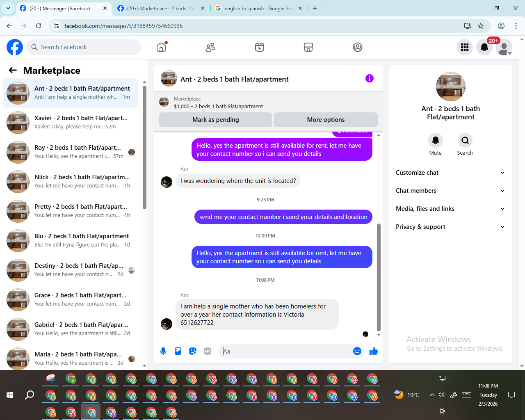
Task: Open Roy's conversation in the list
Action: point(71,152)
